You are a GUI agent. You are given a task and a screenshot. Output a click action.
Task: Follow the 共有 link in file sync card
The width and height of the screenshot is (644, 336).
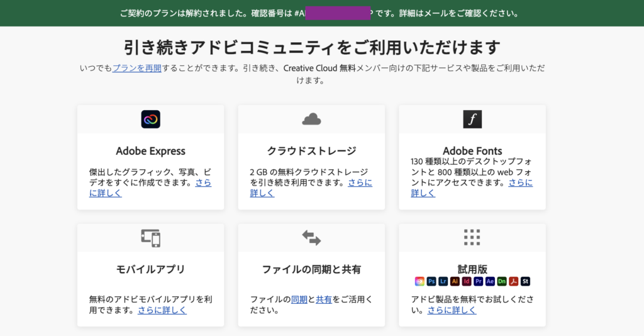324,300
